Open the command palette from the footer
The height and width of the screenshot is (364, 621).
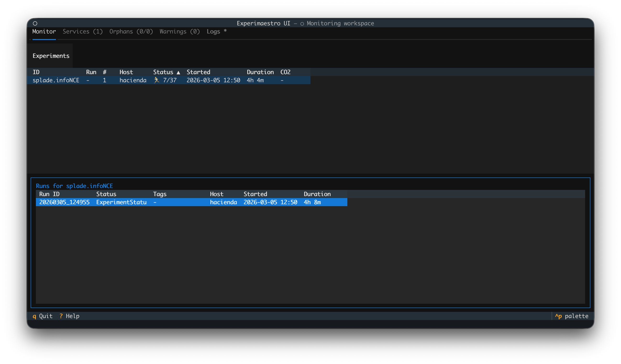(571, 316)
